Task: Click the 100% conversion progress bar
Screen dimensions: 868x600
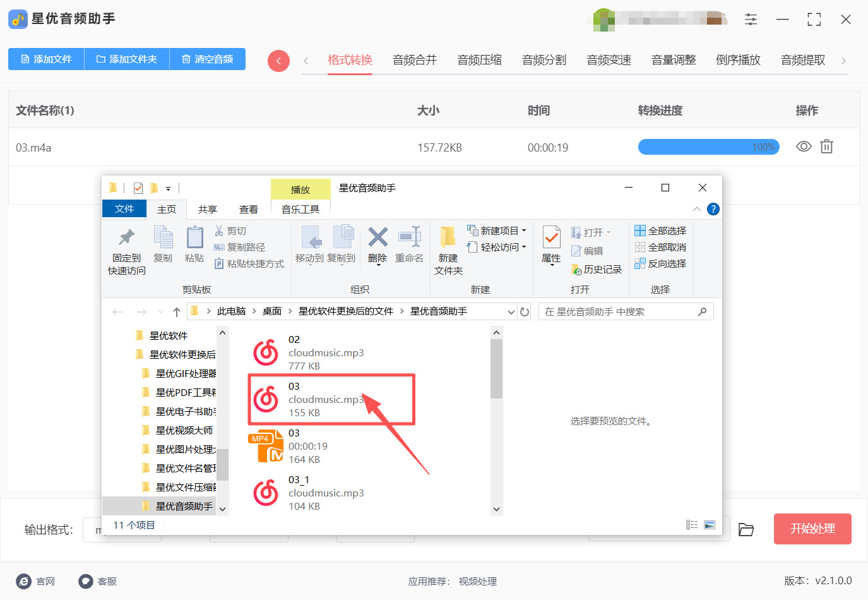Action: click(709, 147)
